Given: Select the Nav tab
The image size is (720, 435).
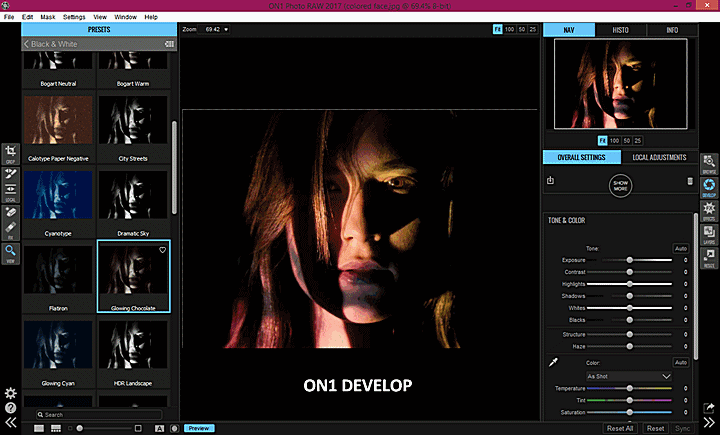Looking at the screenshot, I should 569,30.
